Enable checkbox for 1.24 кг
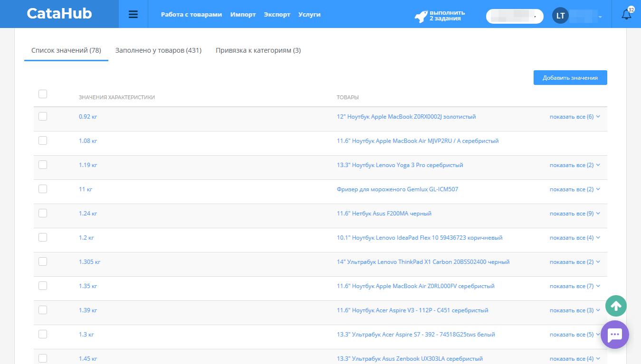This screenshot has width=641, height=364. (x=43, y=213)
